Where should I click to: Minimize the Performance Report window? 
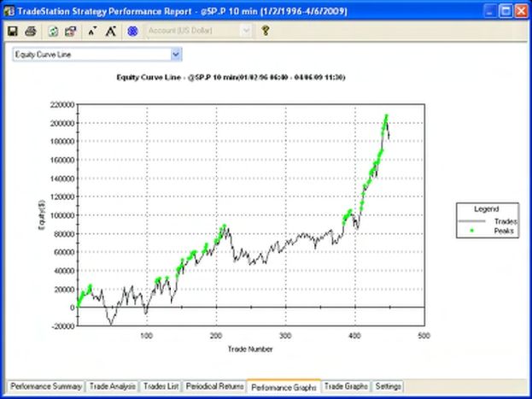pos(489,11)
